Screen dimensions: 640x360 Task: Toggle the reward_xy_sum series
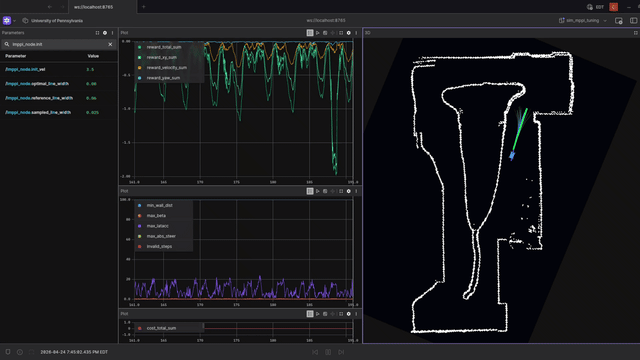(162, 58)
